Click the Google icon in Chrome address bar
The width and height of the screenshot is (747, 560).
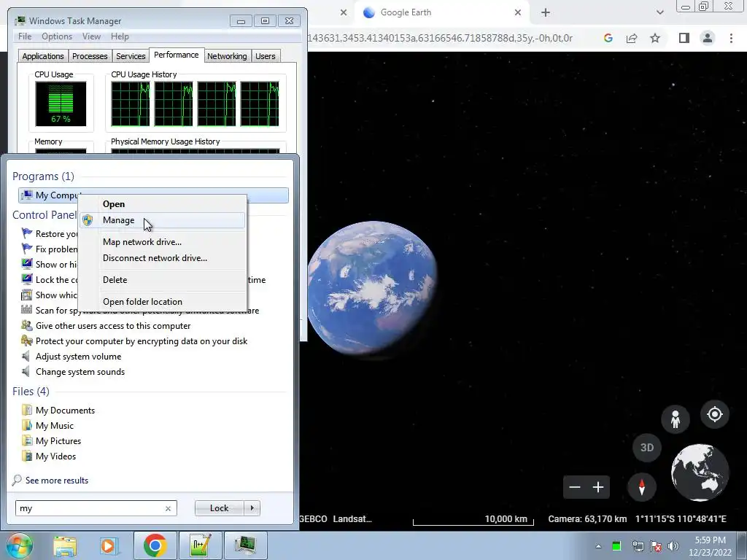pyautogui.click(x=608, y=38)
